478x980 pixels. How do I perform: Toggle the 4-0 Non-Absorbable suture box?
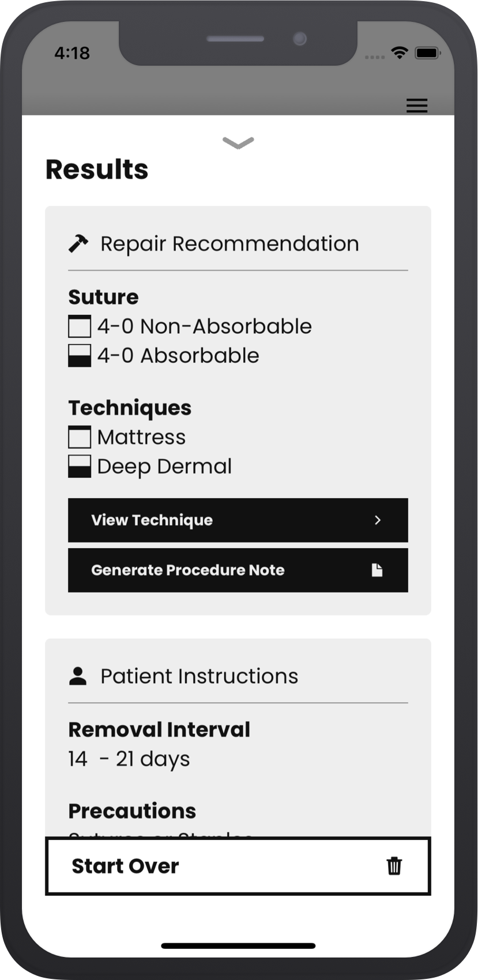click(80, 326)
